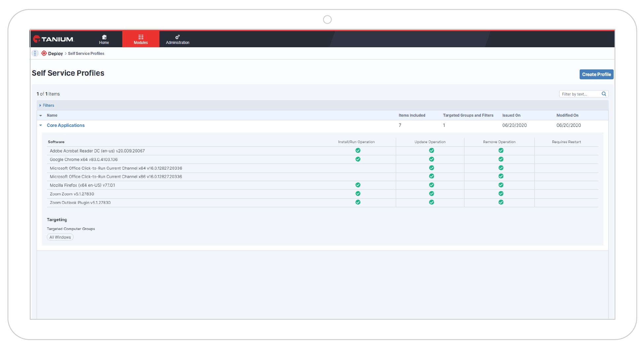The image size is (644, 347).
Task: Select the All Windows computer group tag
Action: (x=60, y=237)
